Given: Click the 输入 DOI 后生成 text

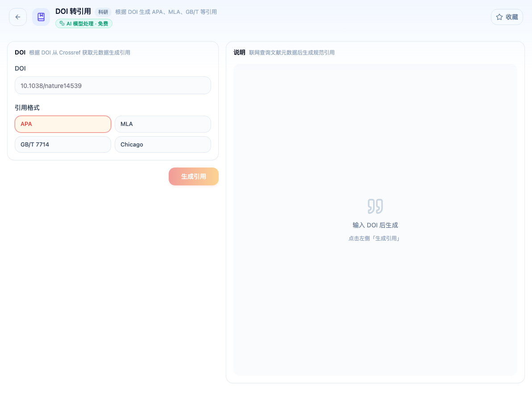Looking at the screenshot, I should pos(375,225).
